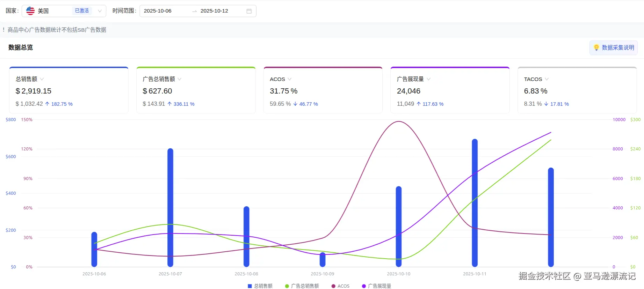The image size is (644, 289).
Task: Select the ACOS metric card
Action: (x=323, y=90)
